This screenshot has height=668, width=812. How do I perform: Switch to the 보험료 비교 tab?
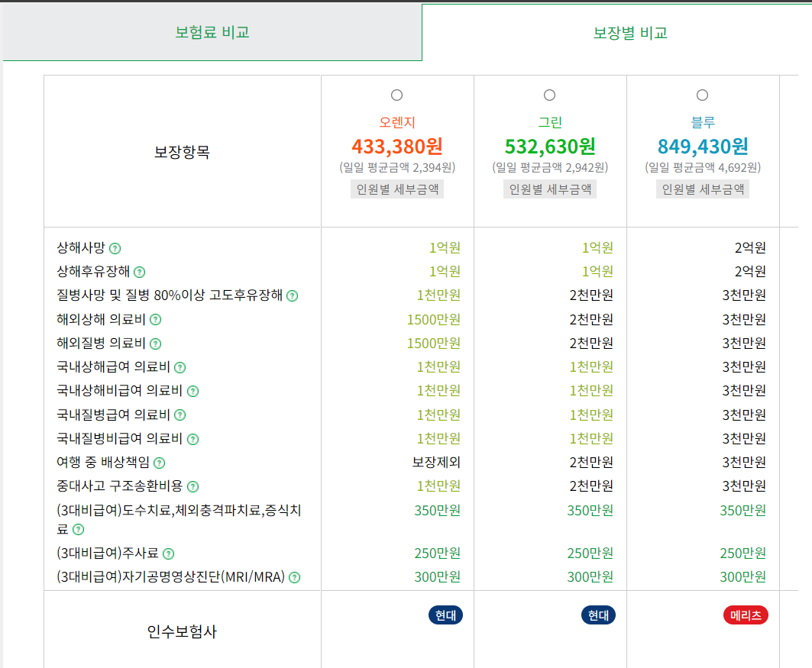tap(212, 32)
